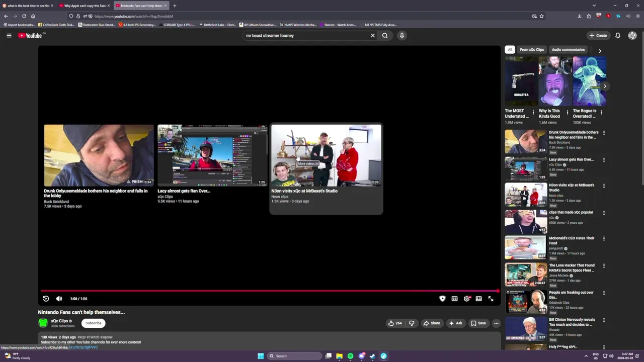Open the more actions menu beside Save

tap(496, 323)
